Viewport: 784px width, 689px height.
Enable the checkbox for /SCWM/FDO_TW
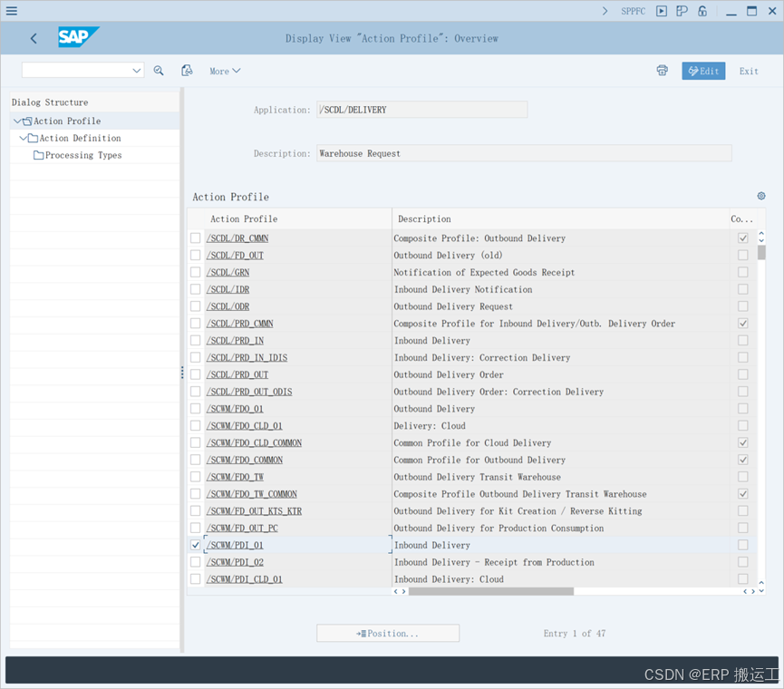click(195, 476)
